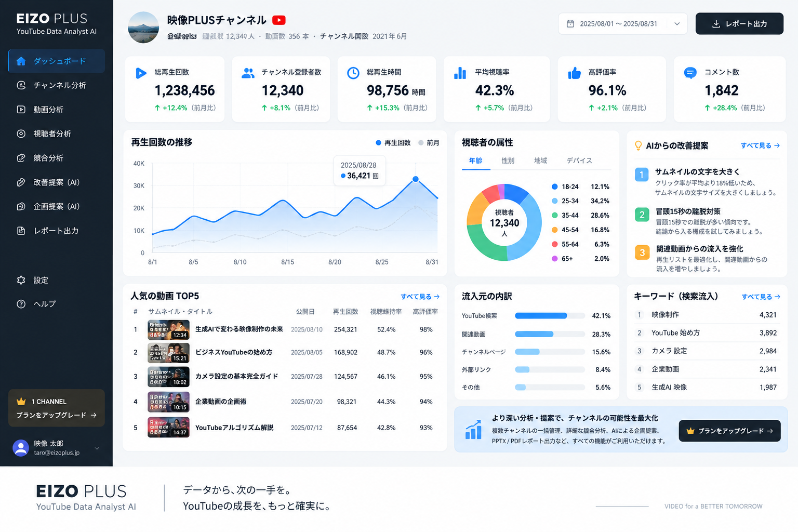This screenshot has width=798, height=532.
Task: Click the 動画分析 play-box sidebar icon
Action: click(x=21, y=110)
